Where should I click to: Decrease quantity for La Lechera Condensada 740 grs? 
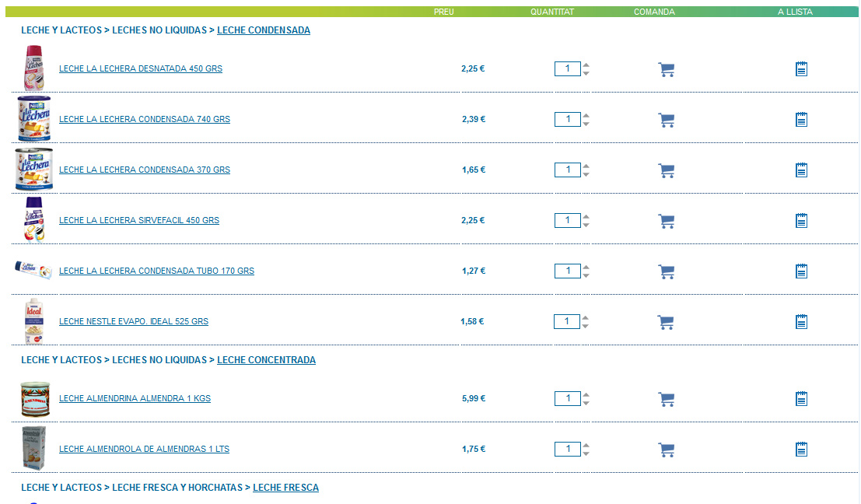(586, 124)
